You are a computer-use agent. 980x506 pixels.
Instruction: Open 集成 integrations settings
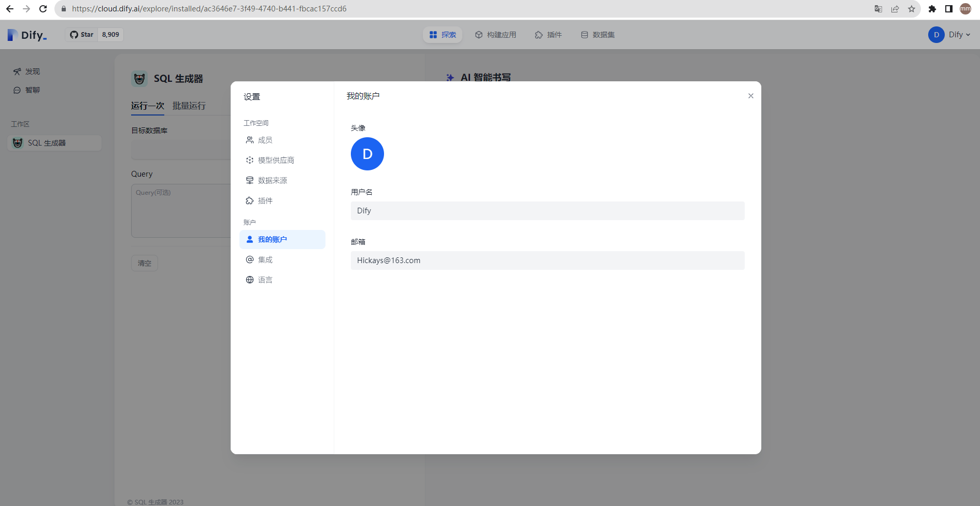(x=282, y=260)
